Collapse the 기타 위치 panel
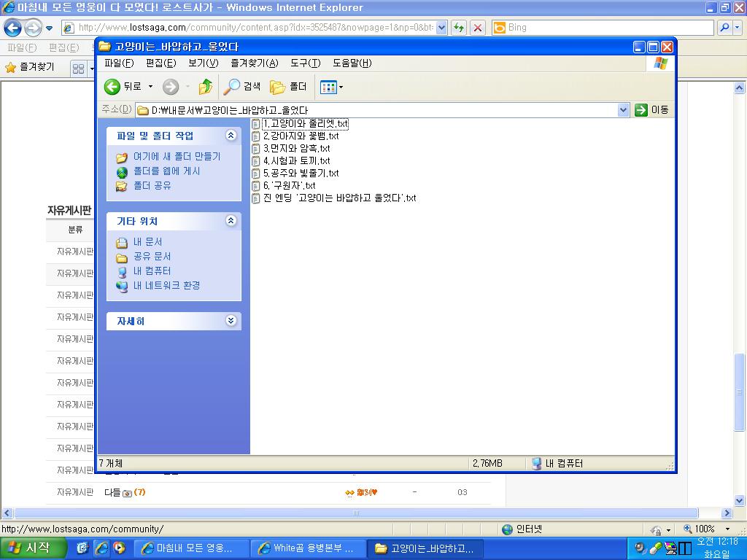 [231, 220]
